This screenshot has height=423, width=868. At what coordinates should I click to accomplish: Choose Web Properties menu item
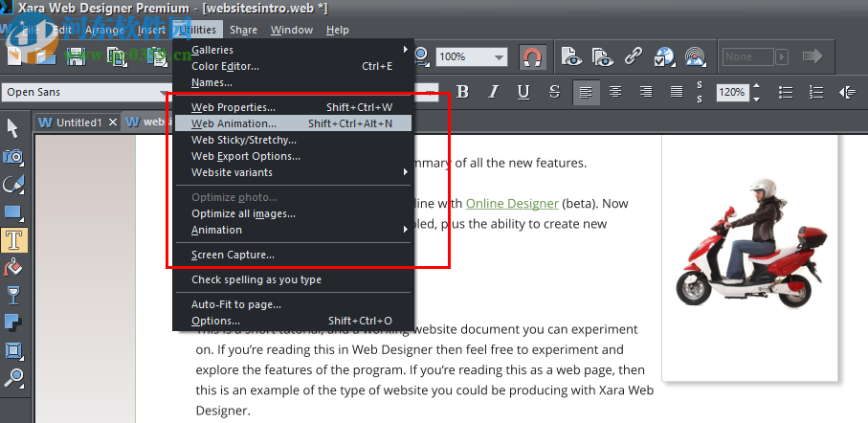[x=294, y=107]
